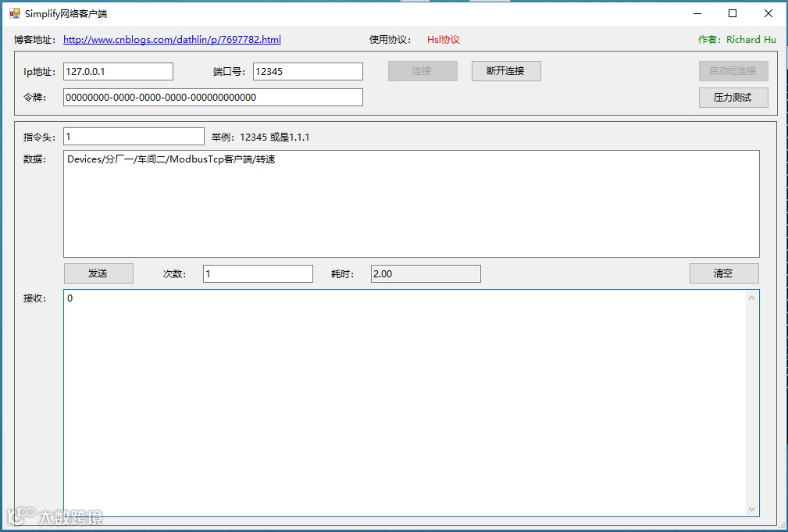Click the greyed-out 连接 connect button

click(423, 71)
